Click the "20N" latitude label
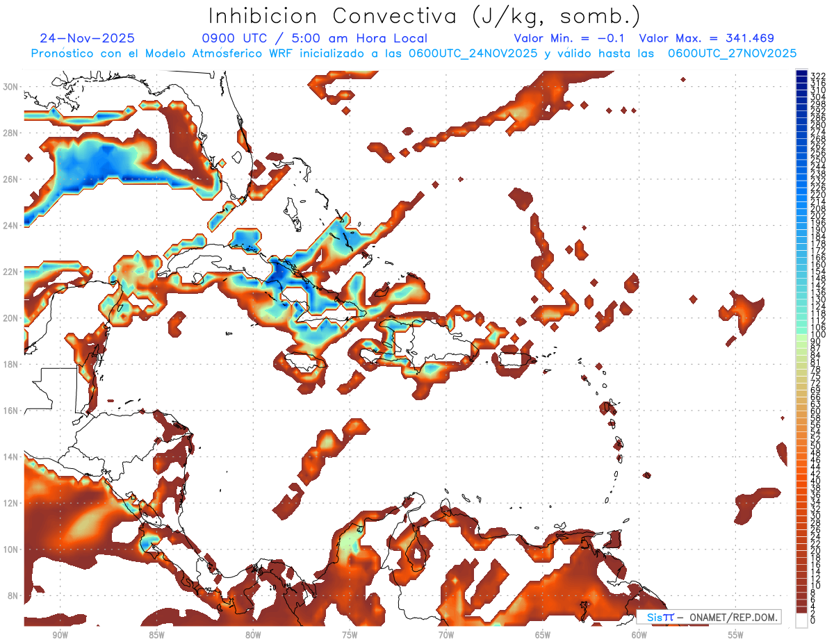Screen dimensions: 834x644 tap(11, 318)
